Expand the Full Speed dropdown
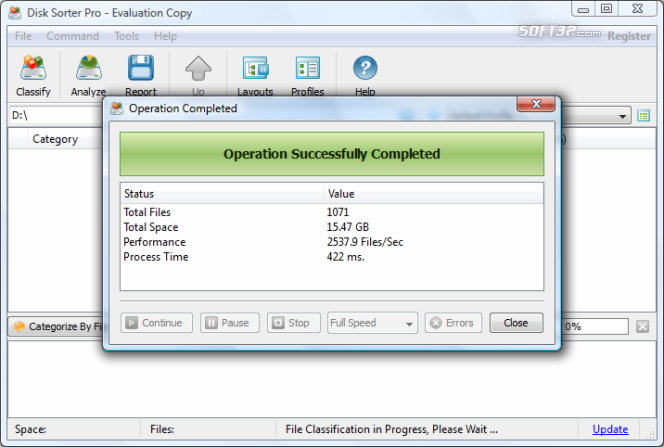This screenshot has height=447, width=664. [372, 323]
